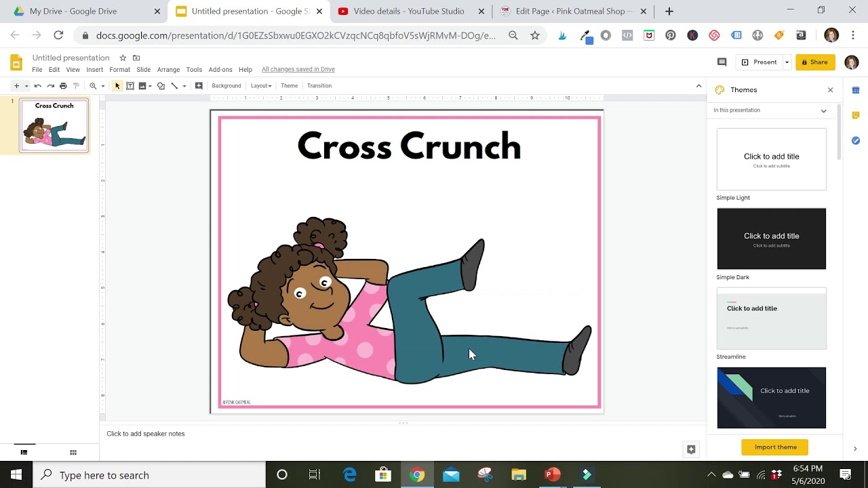Click the Print icon
This screenshot has width=868, height=488.
[62, 85]
